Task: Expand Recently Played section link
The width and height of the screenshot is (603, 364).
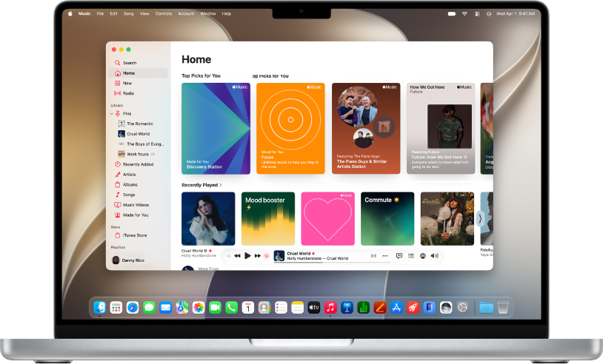Action: [201, 185]
